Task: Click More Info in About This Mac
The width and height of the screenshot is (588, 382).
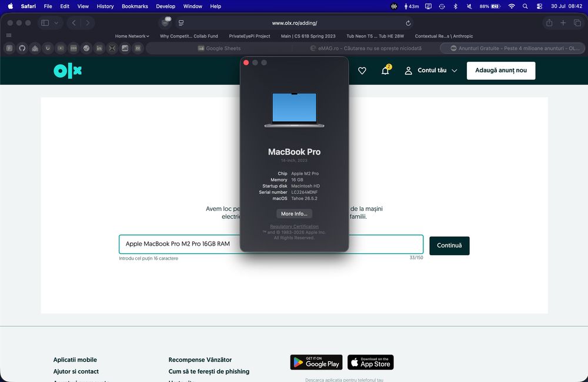Action: 294,214
